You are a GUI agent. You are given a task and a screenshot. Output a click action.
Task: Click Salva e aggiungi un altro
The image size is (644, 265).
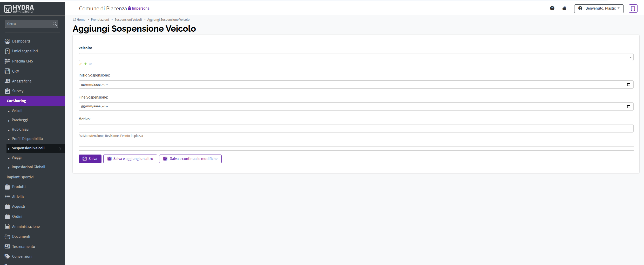[130, 159]
